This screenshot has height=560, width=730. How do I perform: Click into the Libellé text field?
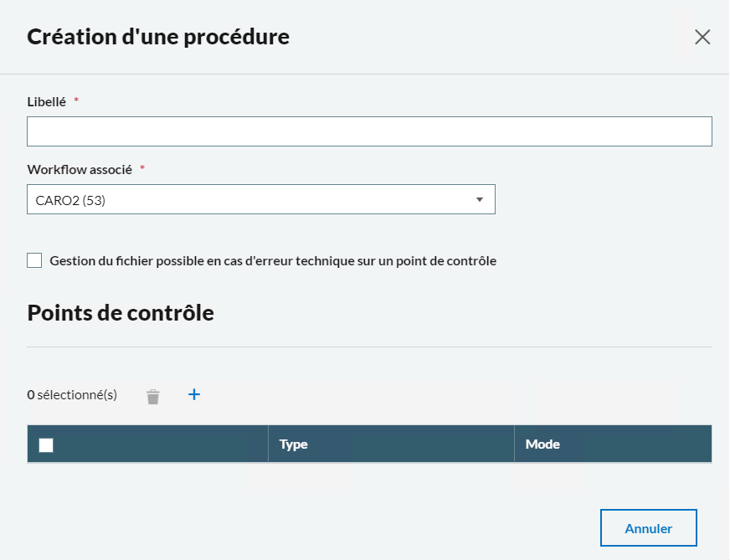pyautogui.click(x=369, y=131)
